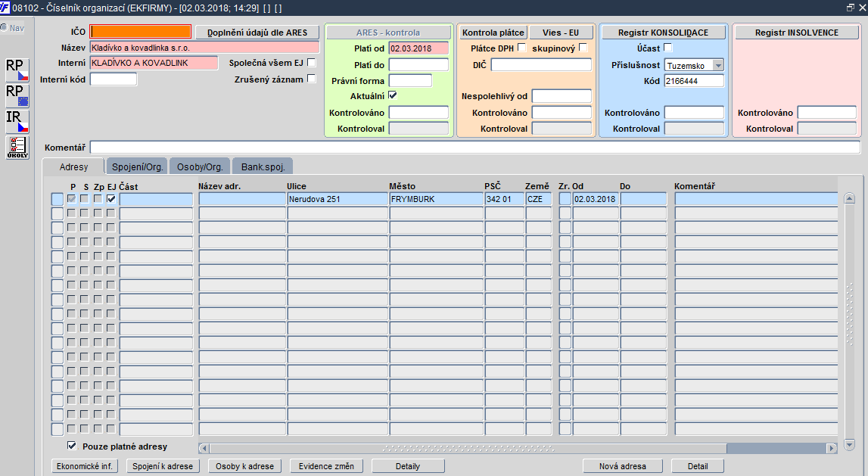This screenshot has width=868, height=476.
Task: Click Země cell CZE
Action: click(x=539, y=199)
